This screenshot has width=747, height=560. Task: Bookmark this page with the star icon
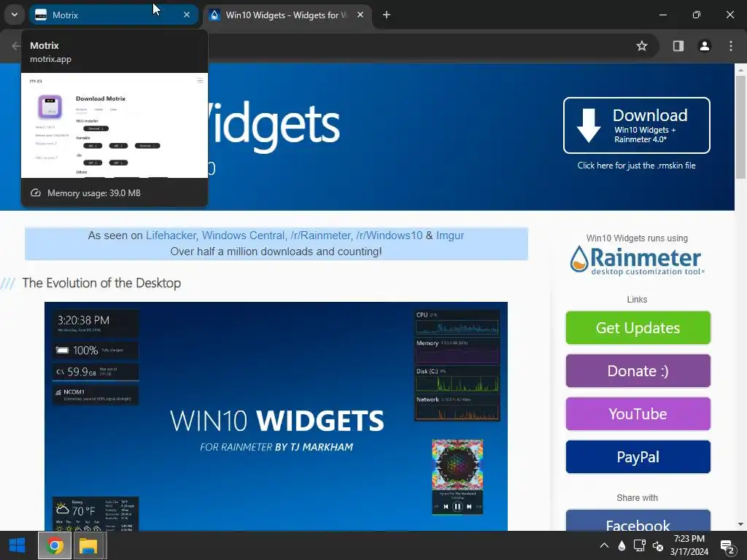[642, 46]
